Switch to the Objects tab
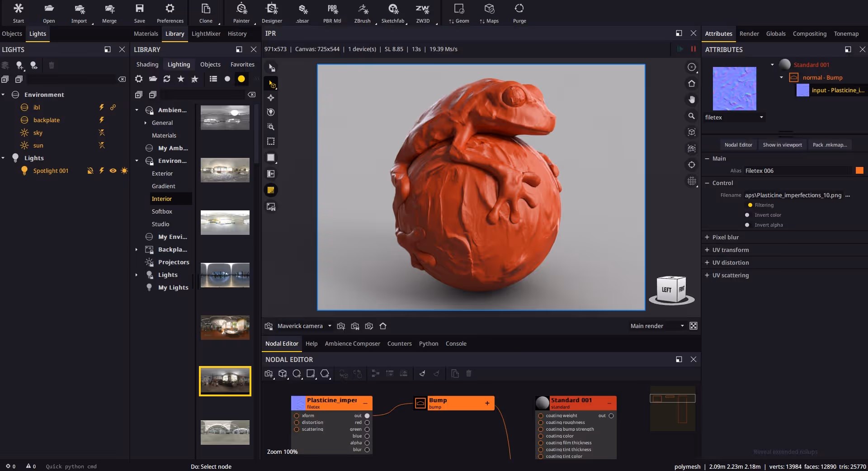The height and width of the screenshot is (471, 868). click(x=12, y=33)
